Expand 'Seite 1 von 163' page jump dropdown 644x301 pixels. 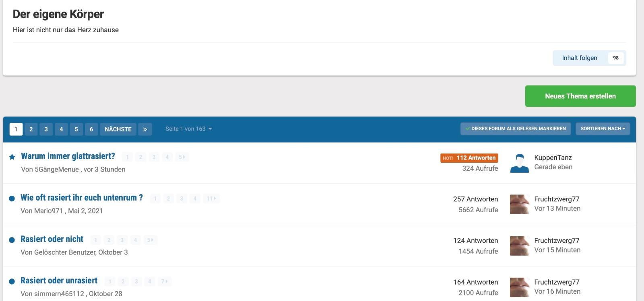click(188, 129)
